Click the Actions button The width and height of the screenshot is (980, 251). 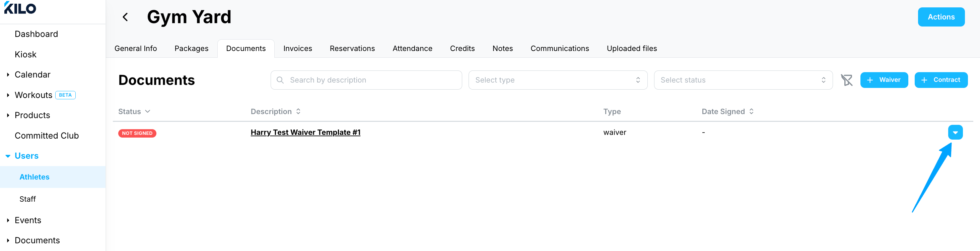click(941, 17)
